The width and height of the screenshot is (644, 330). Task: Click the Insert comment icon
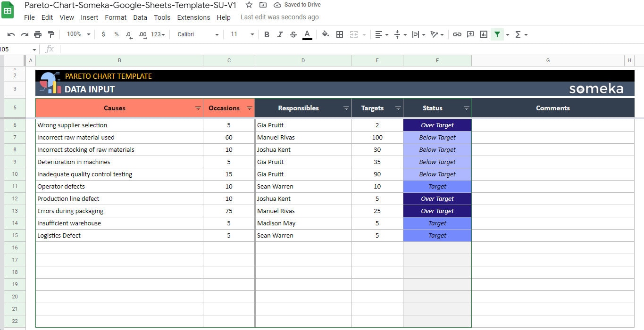pos(470,34)
